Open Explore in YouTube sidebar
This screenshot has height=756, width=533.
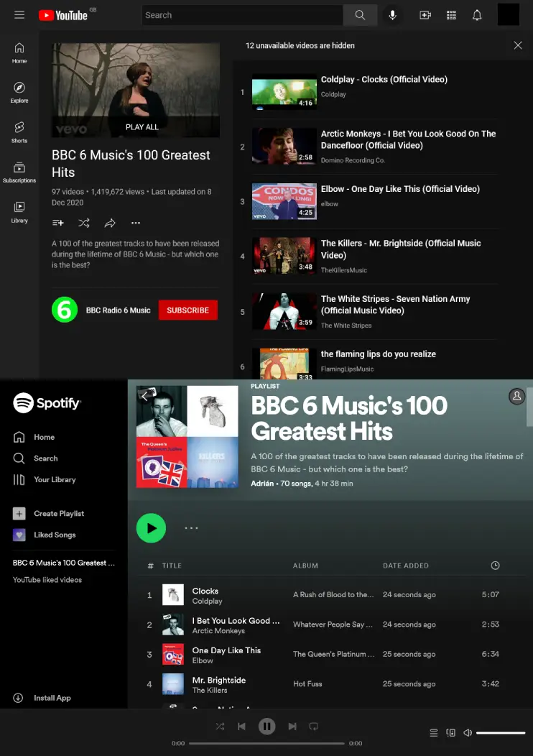[19, 93]
